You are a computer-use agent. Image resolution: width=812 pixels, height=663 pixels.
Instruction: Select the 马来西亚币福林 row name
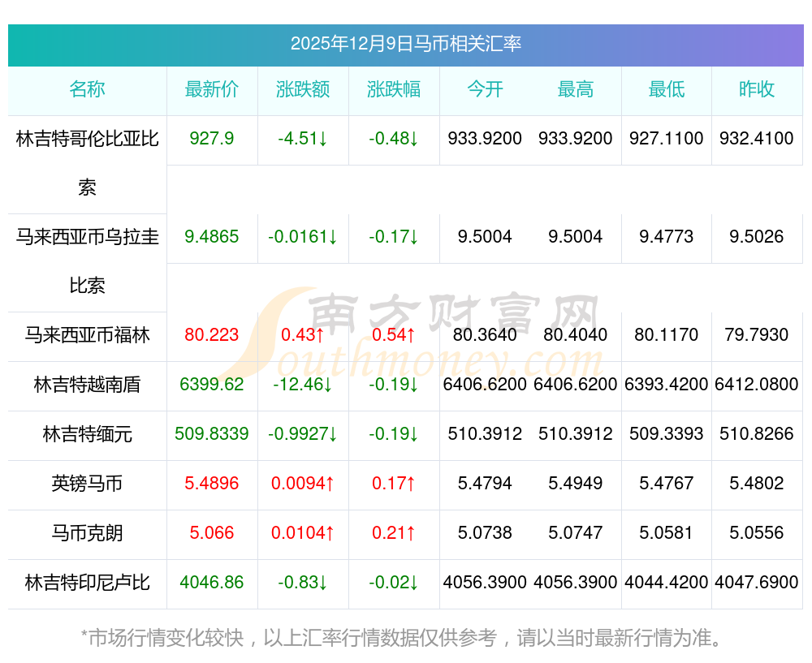(x=87, y=335)
